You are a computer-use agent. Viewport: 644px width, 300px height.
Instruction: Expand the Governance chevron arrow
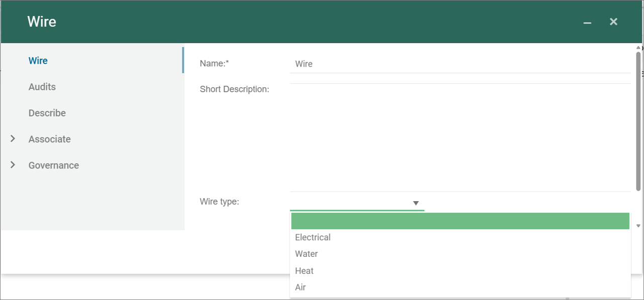click(x=13, y=165)
